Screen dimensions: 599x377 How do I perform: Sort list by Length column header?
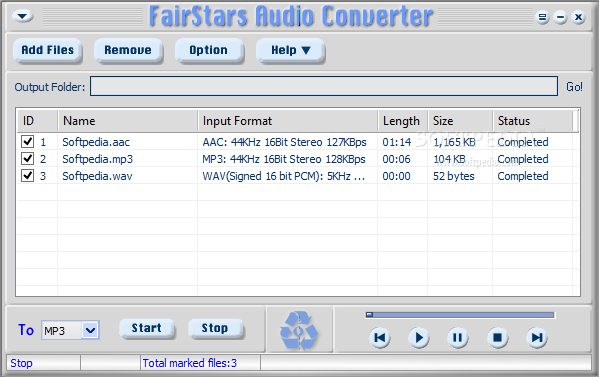[x=403, y=121]
